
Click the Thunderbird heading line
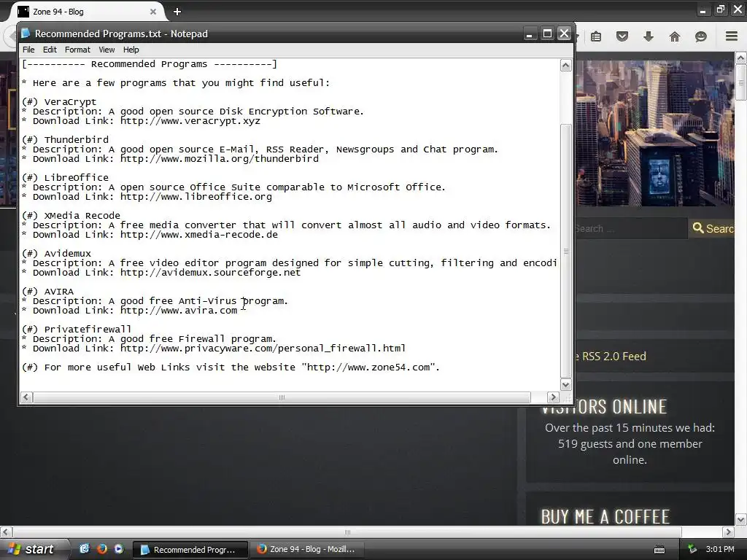pyautogui.click(x=65, y=139)
